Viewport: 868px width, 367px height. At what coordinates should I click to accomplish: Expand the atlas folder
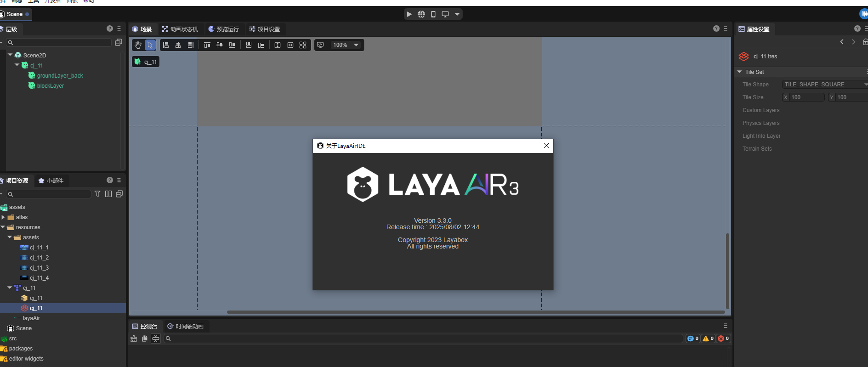pyautogui.click(x=3, y=217)
